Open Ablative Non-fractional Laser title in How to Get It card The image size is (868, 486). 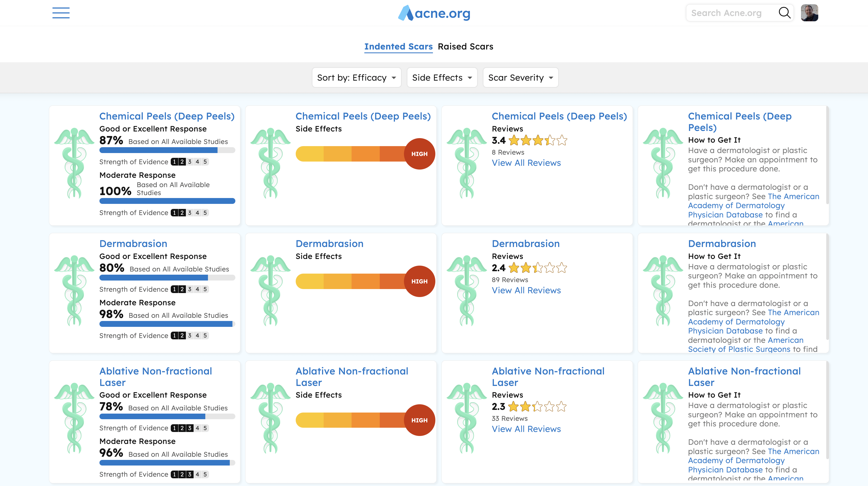744,377
